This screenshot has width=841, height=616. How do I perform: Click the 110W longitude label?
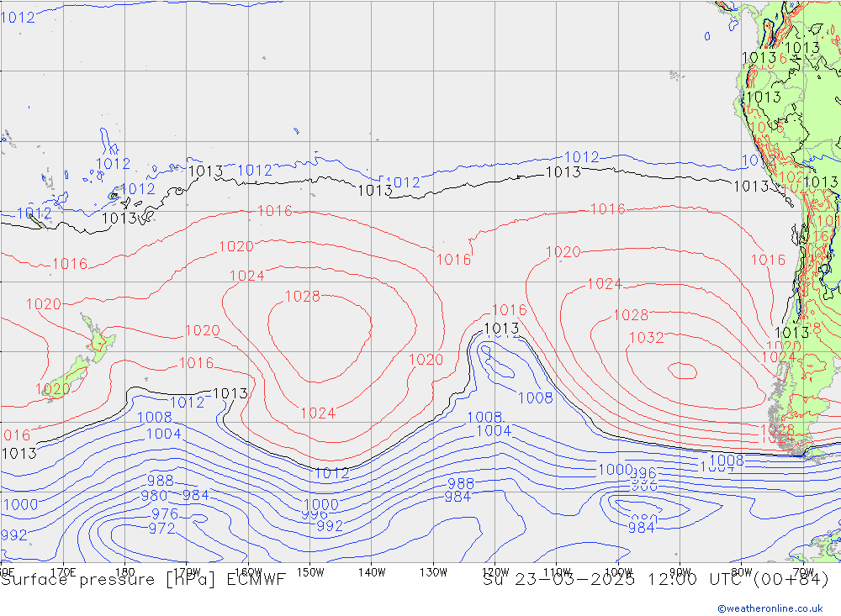pos(557,572)
